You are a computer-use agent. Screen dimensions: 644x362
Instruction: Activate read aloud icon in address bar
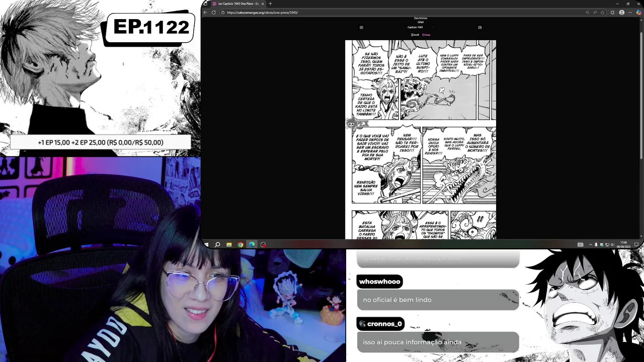tap(595, 12)
